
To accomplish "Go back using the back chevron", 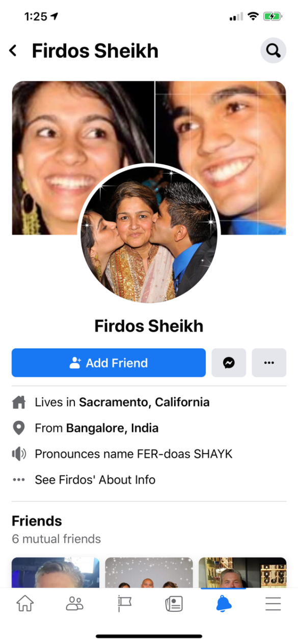I will coord(13,51).
